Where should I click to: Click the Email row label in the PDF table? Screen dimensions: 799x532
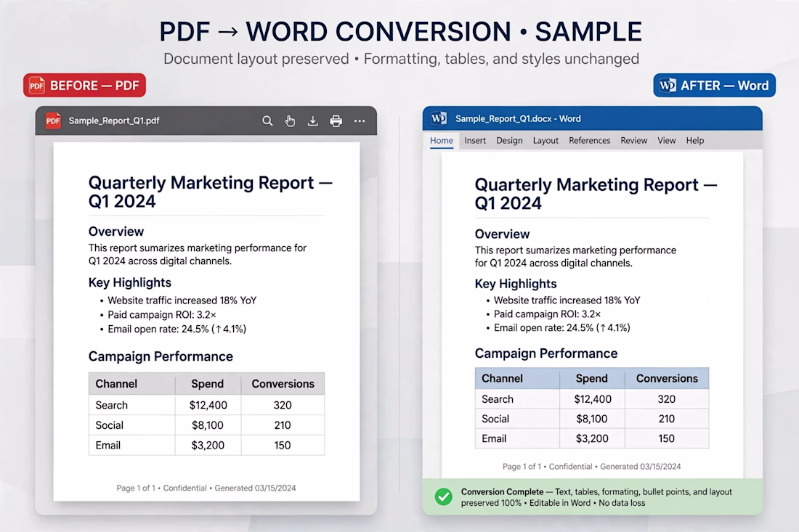click(x=108, y=446)
